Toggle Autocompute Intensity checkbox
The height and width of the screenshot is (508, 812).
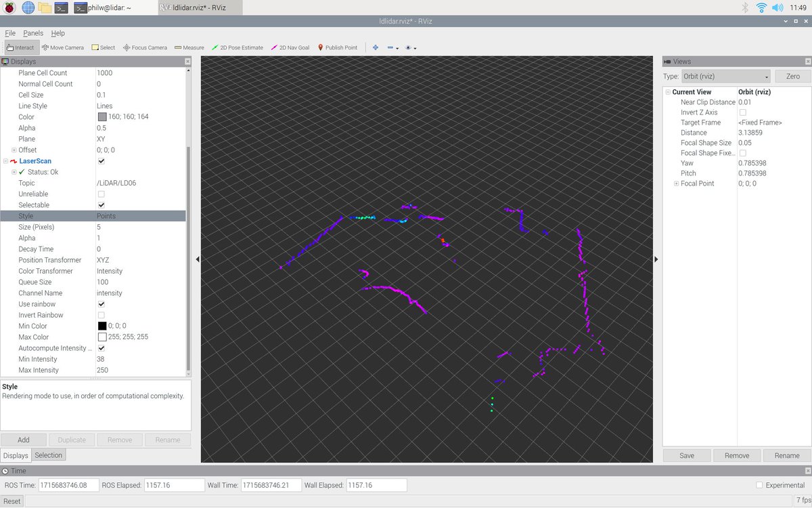click(x=101, y=348)
